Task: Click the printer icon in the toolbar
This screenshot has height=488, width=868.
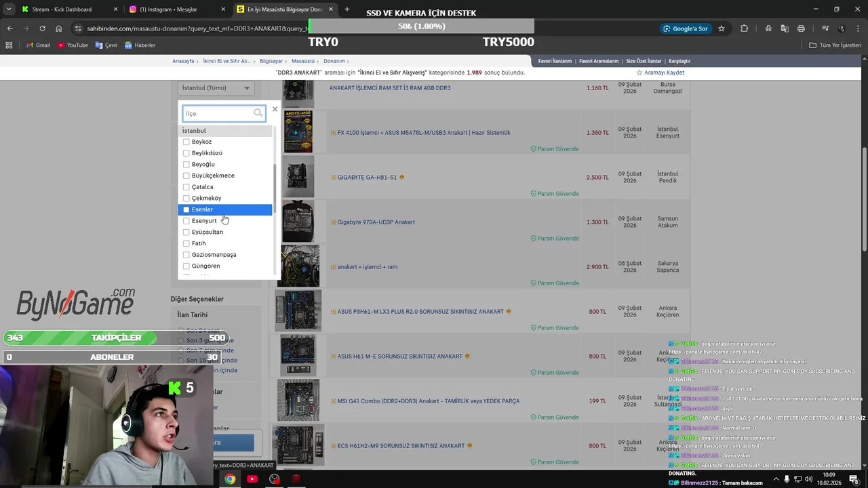Action: [x=801, y=28]
